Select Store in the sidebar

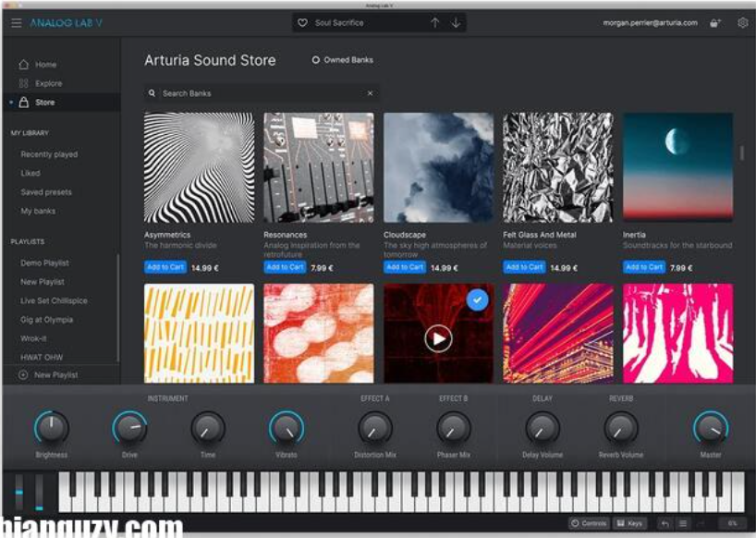pos(61,103)
